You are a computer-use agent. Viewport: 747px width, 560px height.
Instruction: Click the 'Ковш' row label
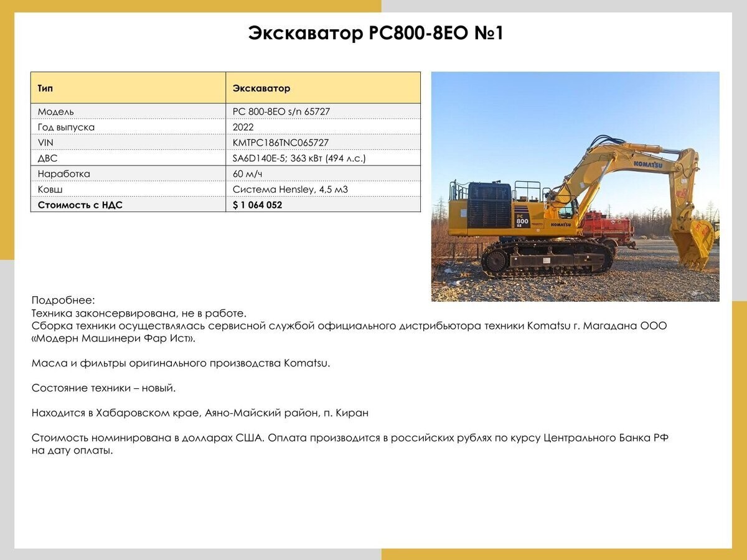coord(50,189)
